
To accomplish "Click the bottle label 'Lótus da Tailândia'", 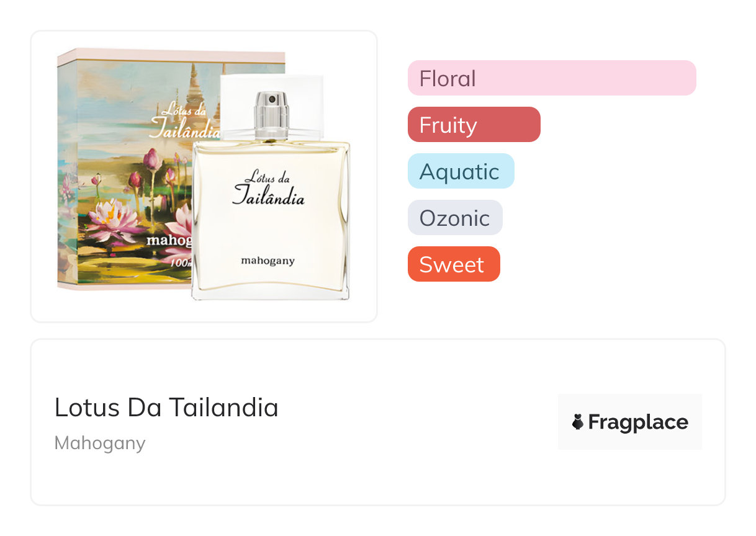I will [269, 189].
